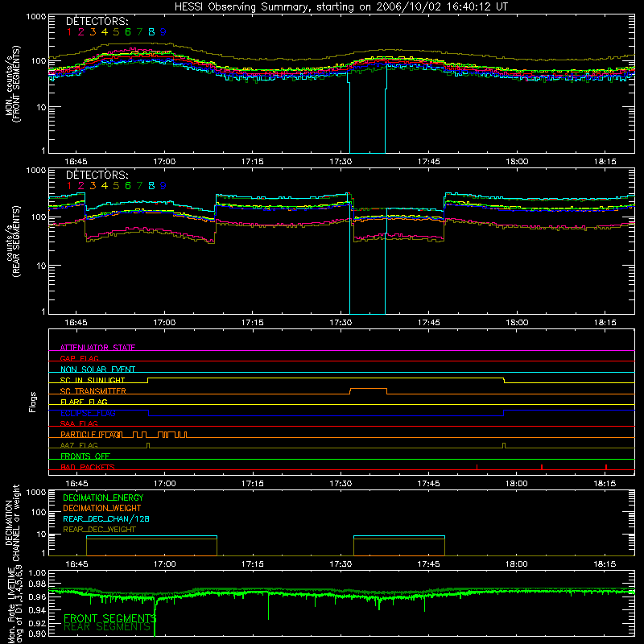Click the PARTICLE_FLAG label

coord(91,434)
